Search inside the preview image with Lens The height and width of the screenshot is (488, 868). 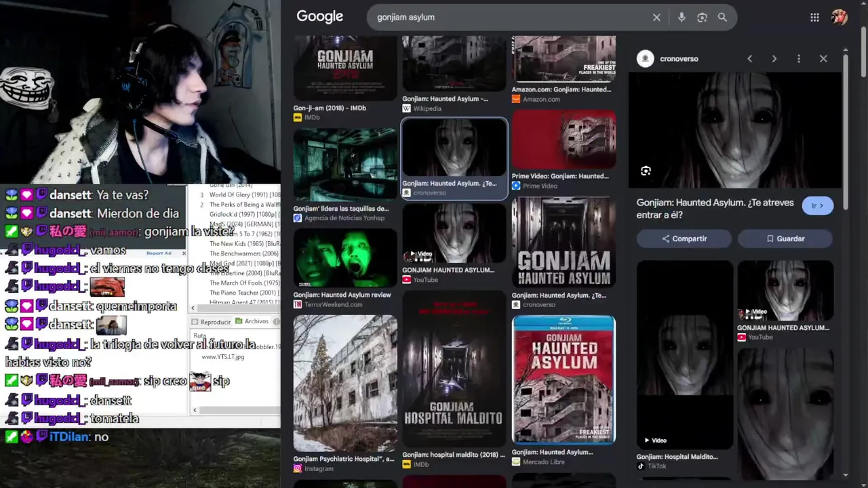(x=646, y=171)
